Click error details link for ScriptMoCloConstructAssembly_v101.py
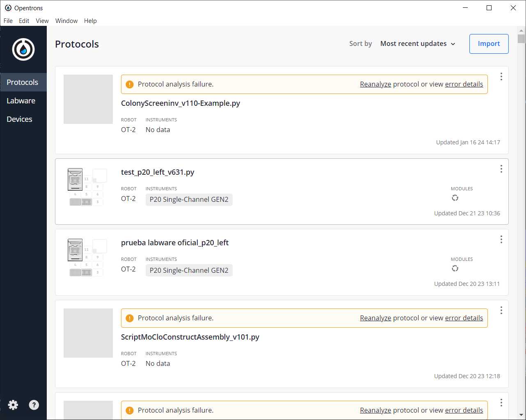The image size is (526, 420). pyautogui.click(x=464, y=318)
